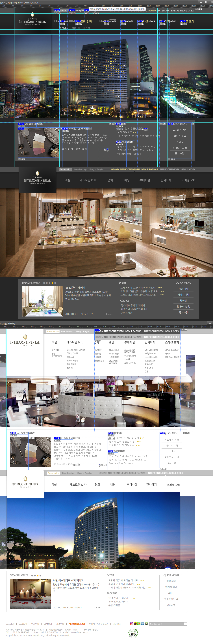This screenshot has height=644, width=213.
Task: Switch to English in the dark Parnas mockup
Action: click(x=100, y=169)
